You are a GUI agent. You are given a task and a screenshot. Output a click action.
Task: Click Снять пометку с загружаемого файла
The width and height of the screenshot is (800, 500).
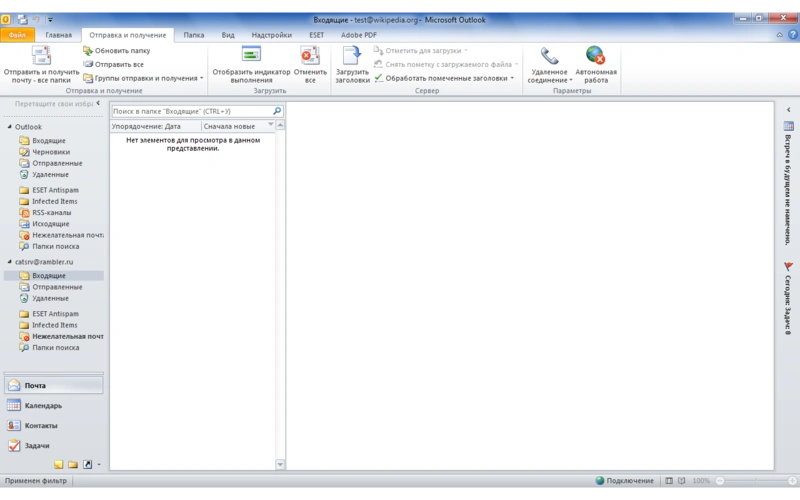click(x=446, y=64)
